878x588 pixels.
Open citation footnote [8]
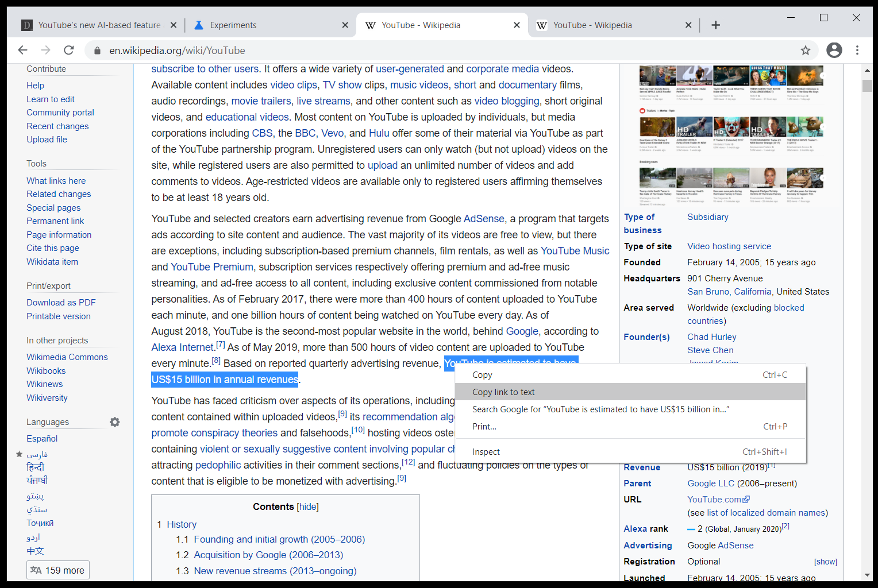(x=216, y=361)
